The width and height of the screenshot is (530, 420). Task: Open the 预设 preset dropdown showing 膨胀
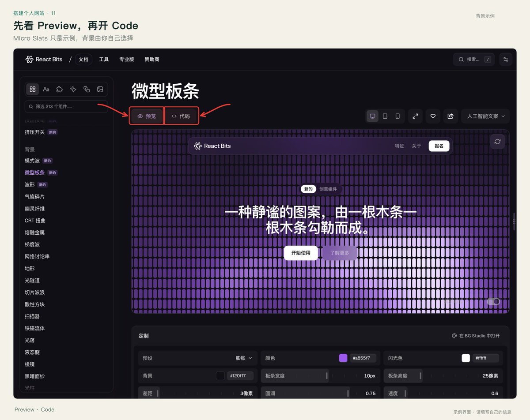(x=244, y=358)
